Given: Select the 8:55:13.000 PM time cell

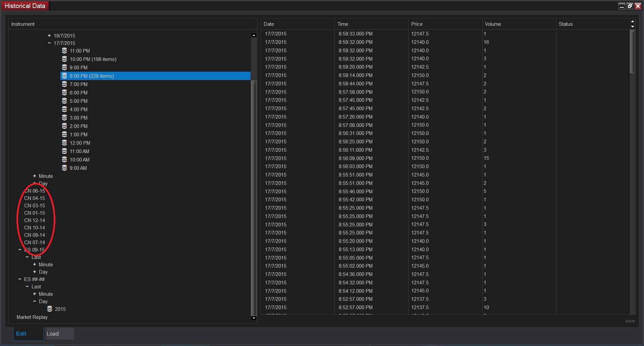Looking at the screenshot, I should (356, 249).
